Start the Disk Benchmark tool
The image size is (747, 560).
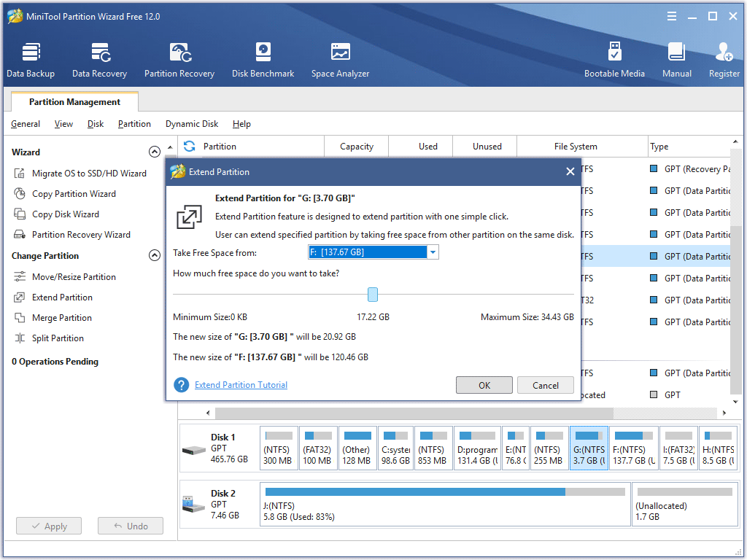tap(263, 60)
